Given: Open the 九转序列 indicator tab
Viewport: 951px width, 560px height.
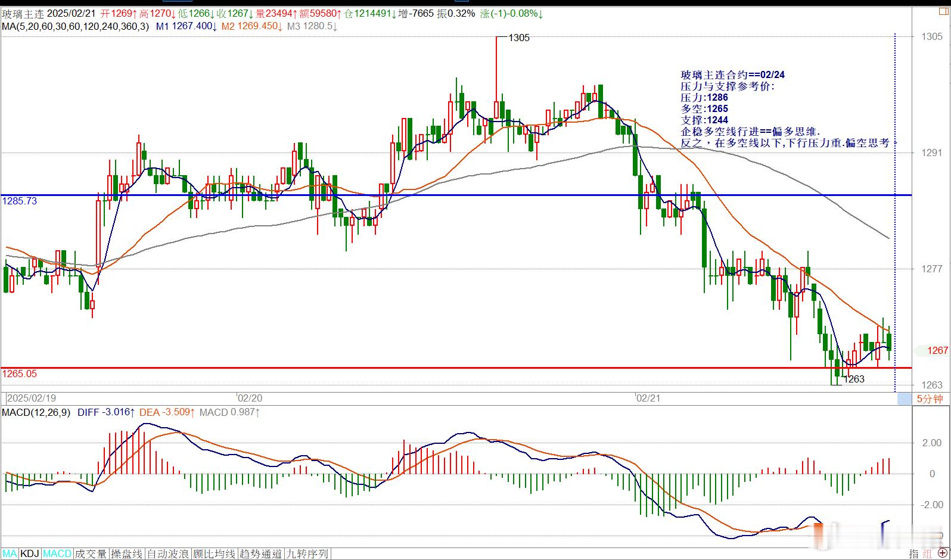Looking at the screenshot, I should click(x=307, y=554).
